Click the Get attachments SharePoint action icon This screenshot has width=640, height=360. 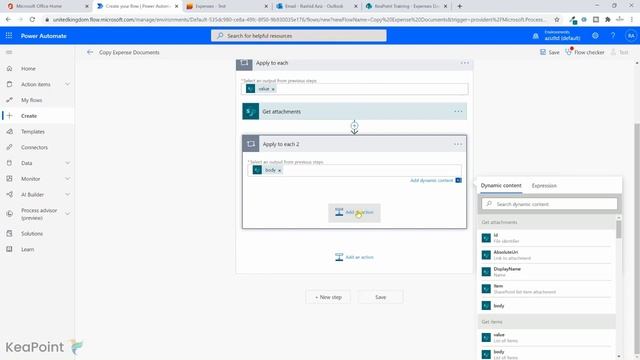click(251, 111)
